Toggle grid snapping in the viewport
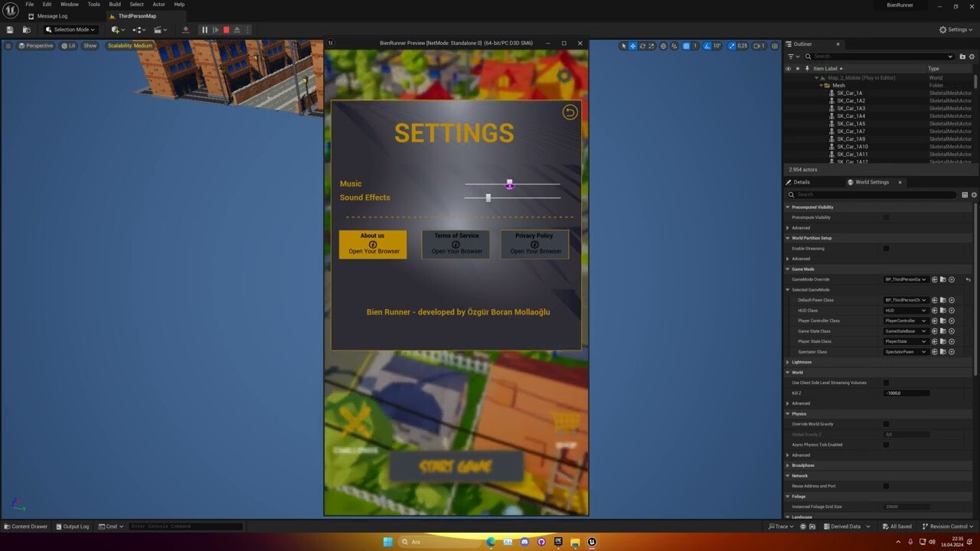 pyautogui.click(x=687, y=46)
